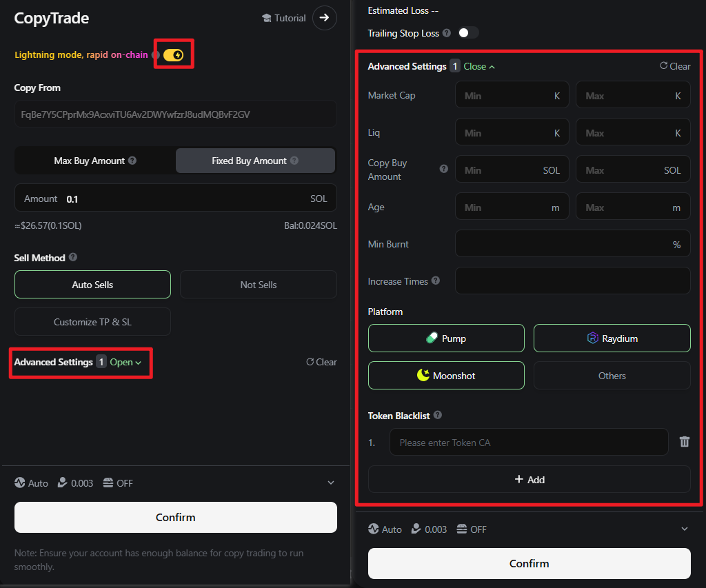
Task: Click help icon next to Max Buy Amount
Action: 132,161
